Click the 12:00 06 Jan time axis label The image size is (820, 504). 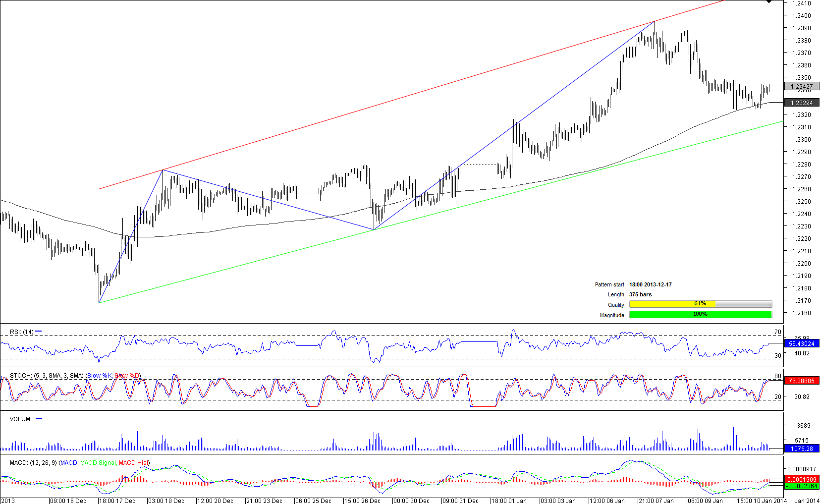tap(607, 501)
